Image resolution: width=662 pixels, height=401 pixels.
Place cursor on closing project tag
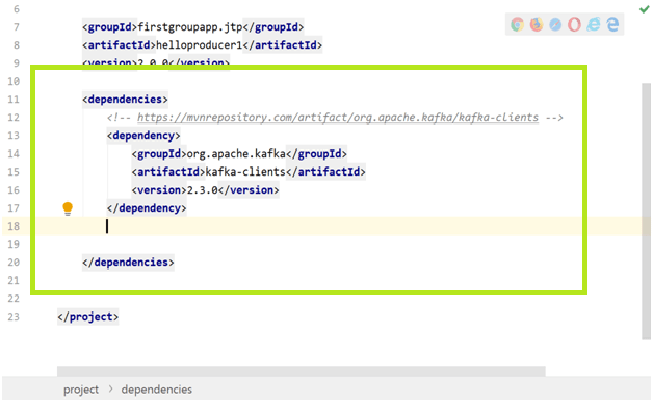88,317
